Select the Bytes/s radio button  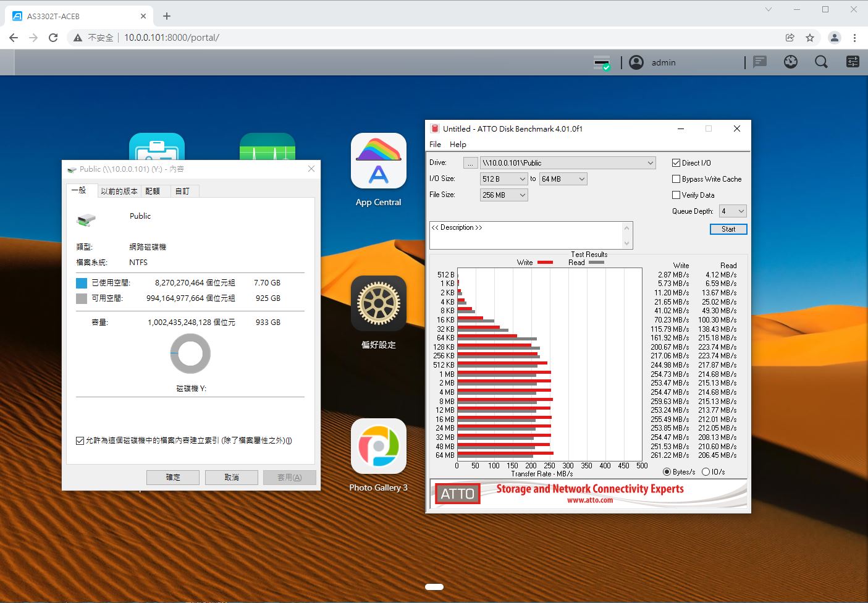pyautogui.click(x=667, y=472)
